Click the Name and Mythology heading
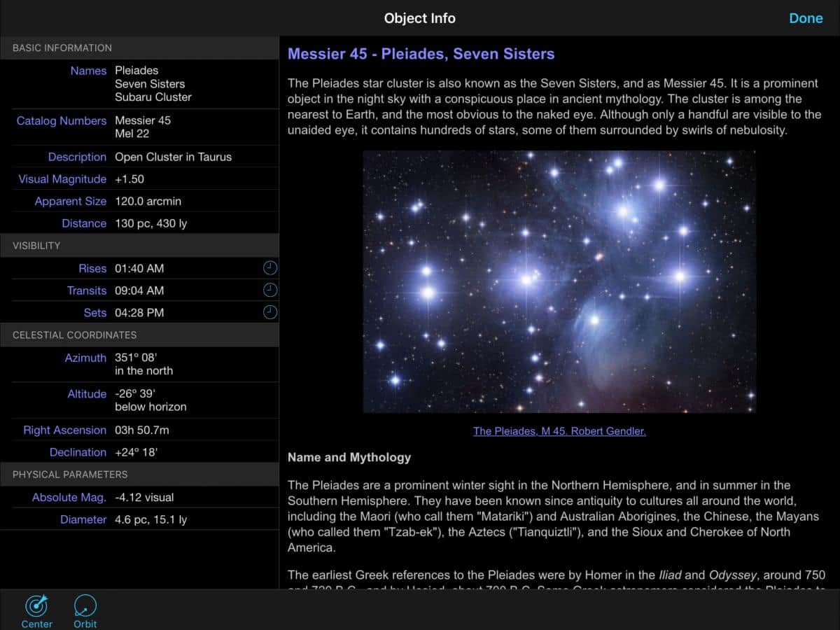840x630 pixels. 349,457
